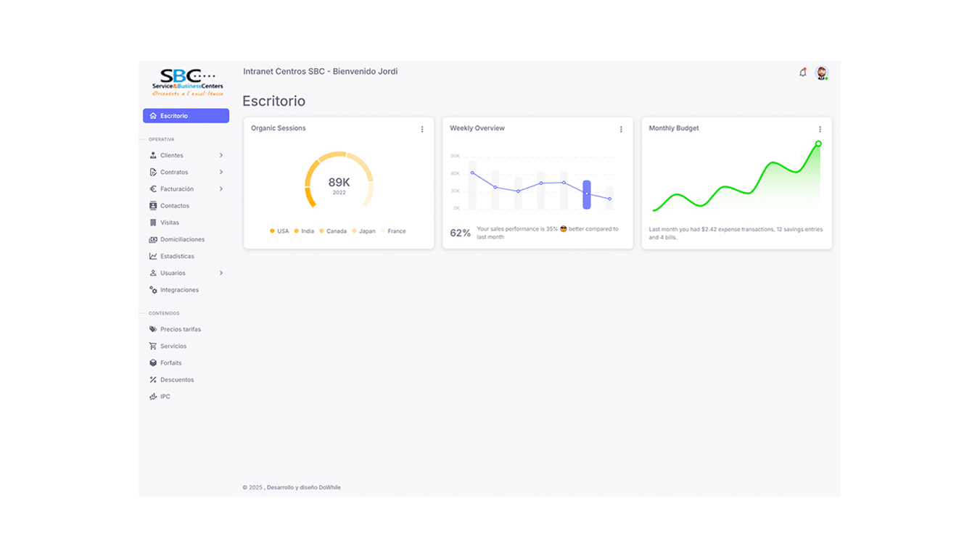Click the Estadísticas chart icon
This screenshot has width=980, height=551.
tap(153, 256)
